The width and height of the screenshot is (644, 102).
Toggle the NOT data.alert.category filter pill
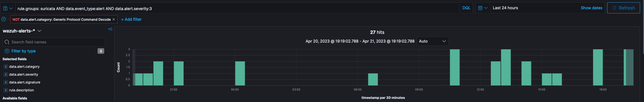61,19
